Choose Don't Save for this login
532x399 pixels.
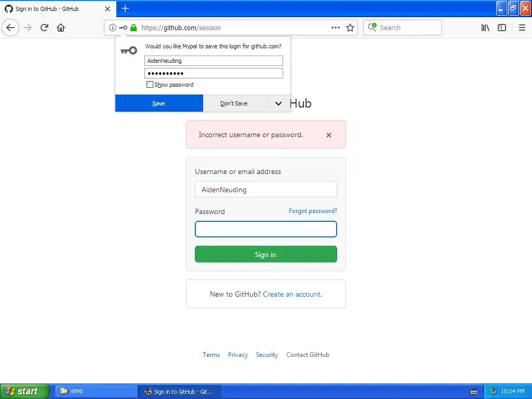(x=234, y=103)
